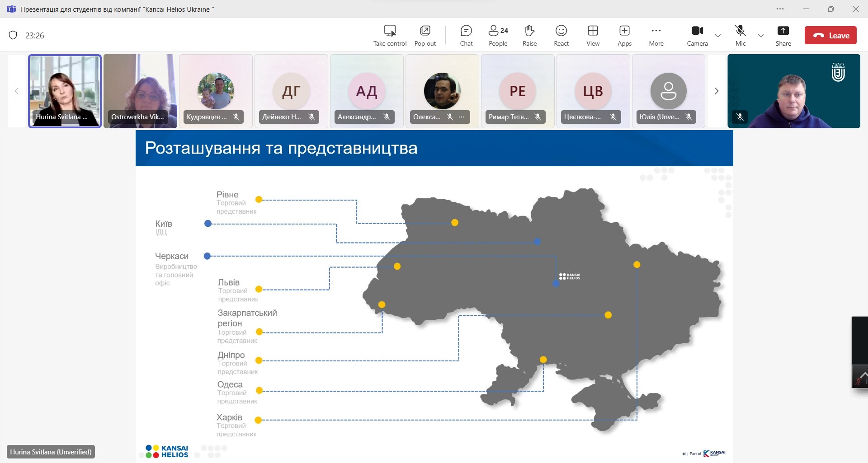
Task: Select Hurina Svitlana's video tile
Action: click(x=65, y=91)
